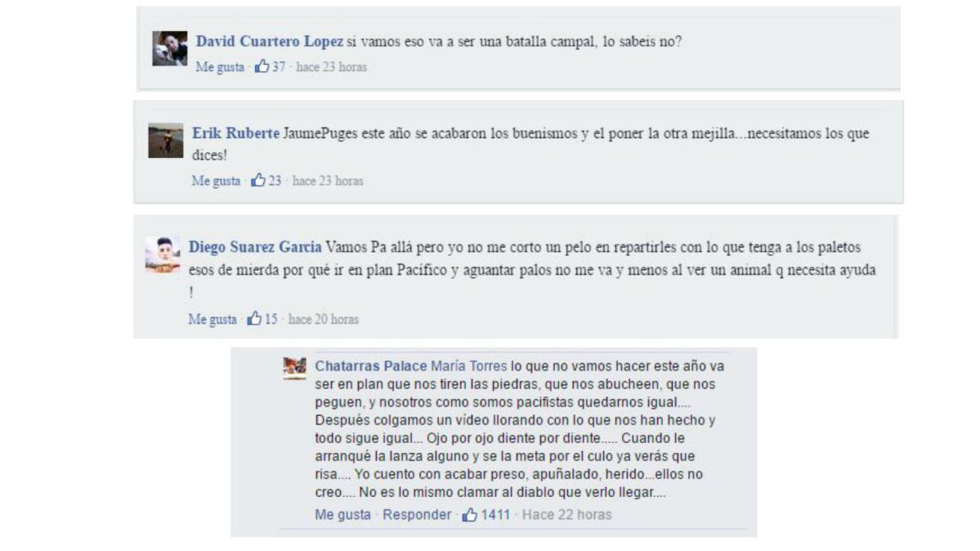Open tagged María Torres profile link
The image size is (980, 551).
pos(469,366)
